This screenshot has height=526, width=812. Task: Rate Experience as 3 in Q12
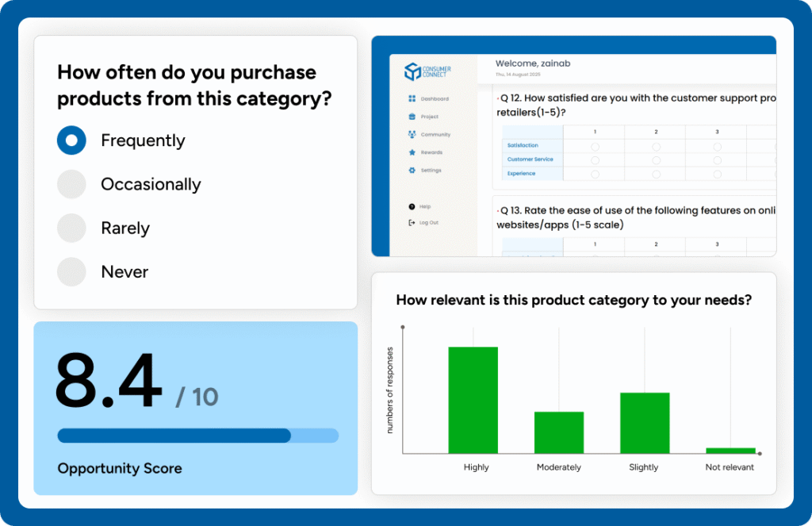(x=718, y=174)
